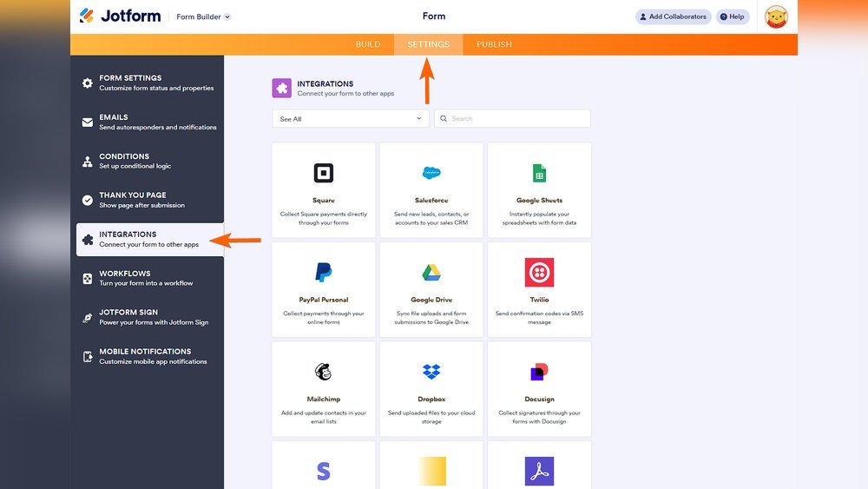Click the Jotform logo

(120, 16)
